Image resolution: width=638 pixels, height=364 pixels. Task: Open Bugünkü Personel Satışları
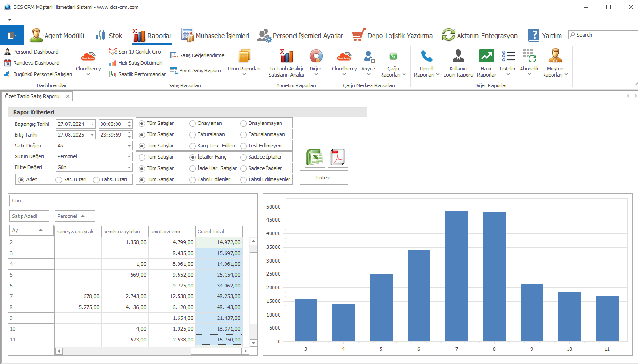(38, 74)
